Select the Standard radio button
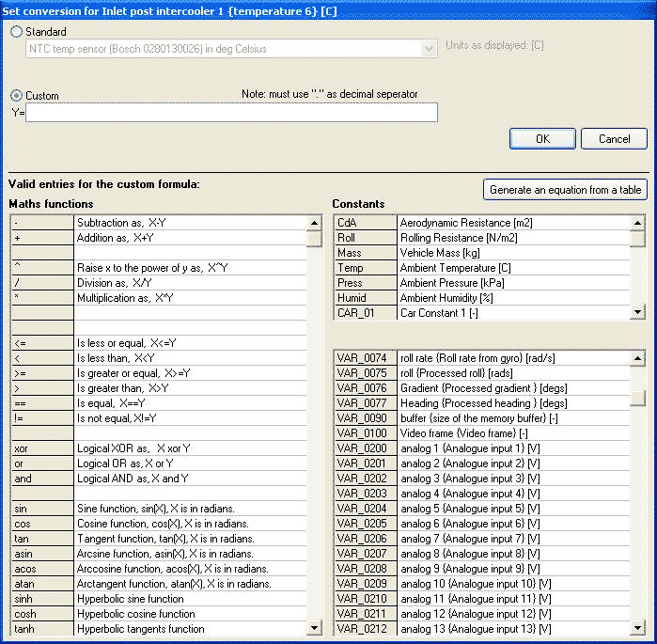The height and width of the screenshot is (644, 657). coord(17,32)
